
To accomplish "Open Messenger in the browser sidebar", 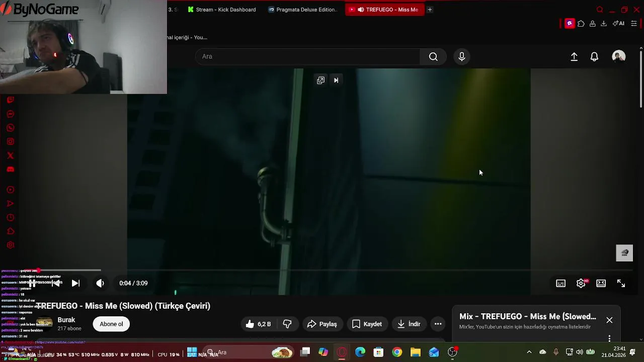I will (10, 114).
